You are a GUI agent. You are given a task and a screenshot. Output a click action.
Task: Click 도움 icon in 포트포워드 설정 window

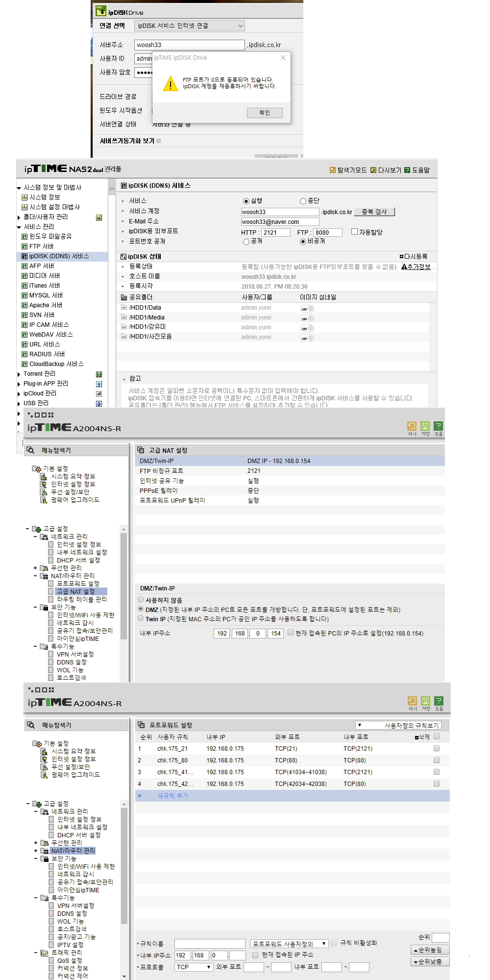click(439, 703)
